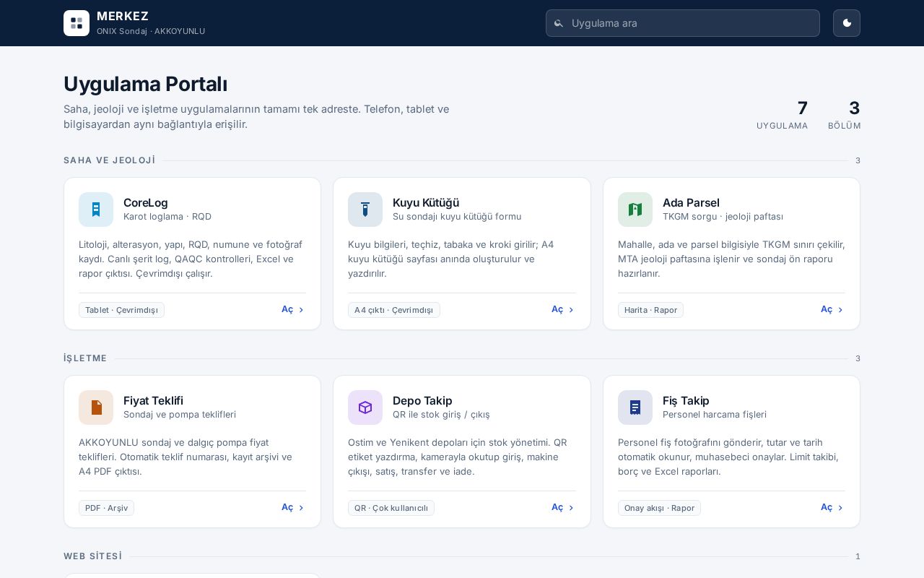Click the PDF · Arşiv tag
The height and width of the screenshot is (578, 924).
[106, 508]
